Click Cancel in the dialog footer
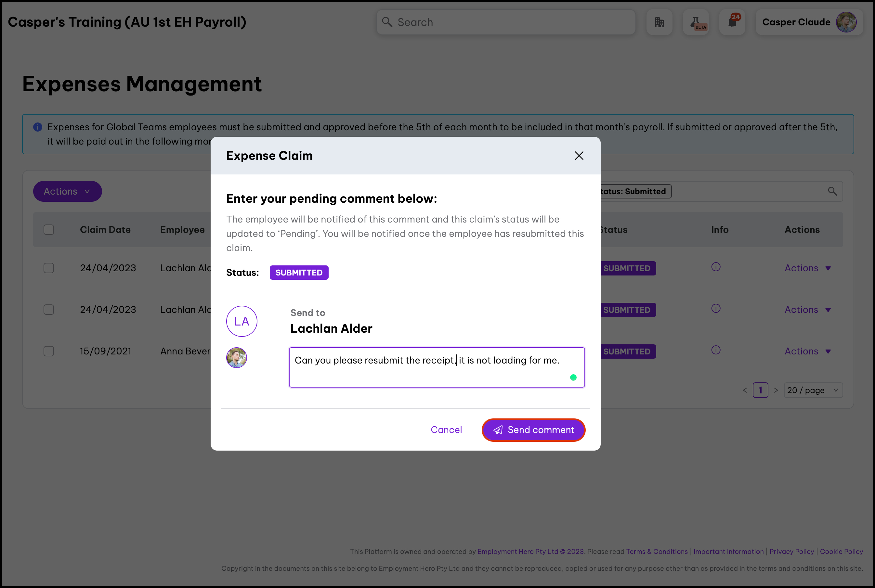 (446, 430)
